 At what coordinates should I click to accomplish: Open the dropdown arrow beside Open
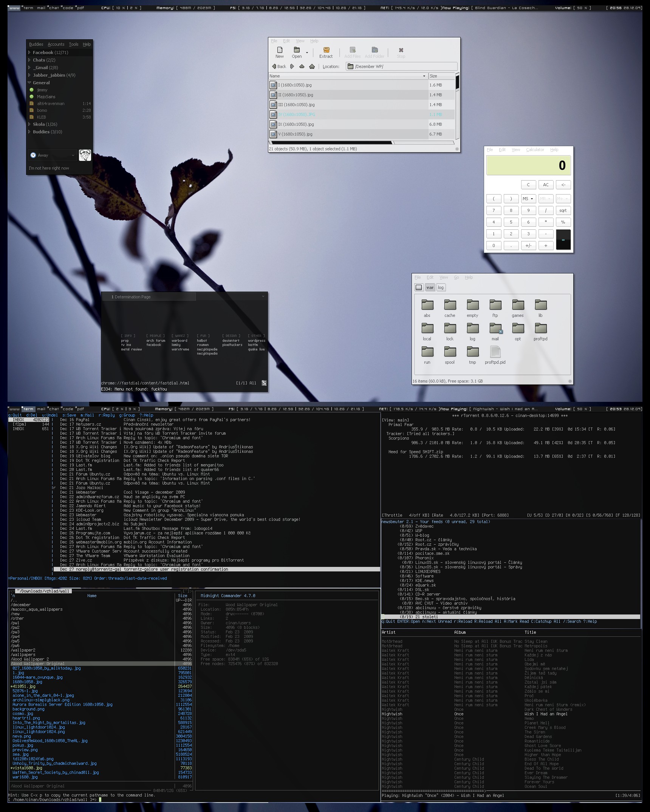click(x=307, y=52)
